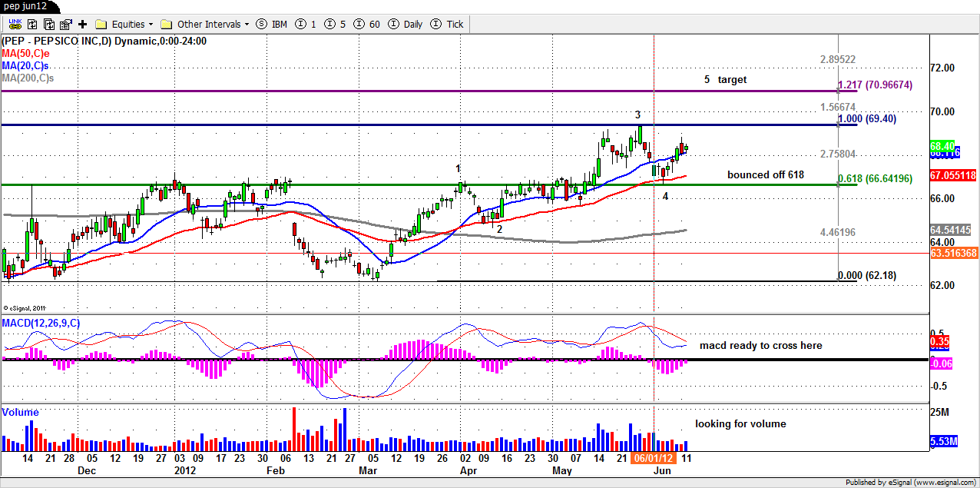Open the Equities dropdown
The height and width of the screenshot is (488, 980).
coord(133,24)
